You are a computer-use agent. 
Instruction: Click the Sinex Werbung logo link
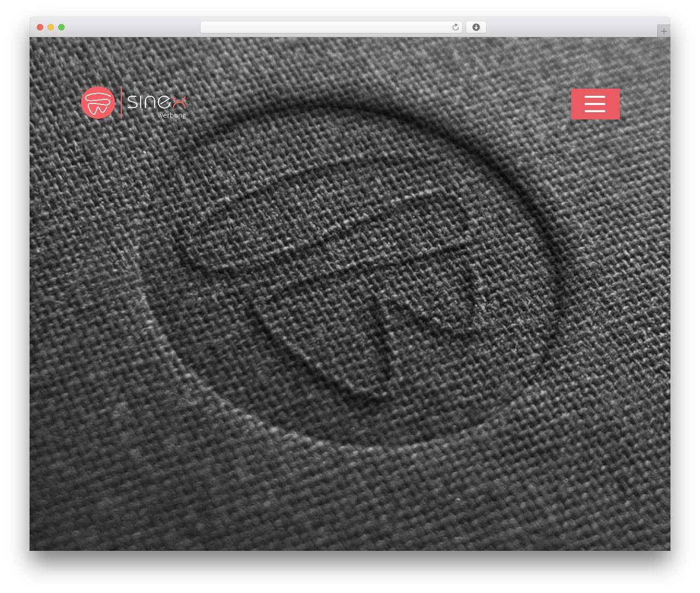click(134, 103)
